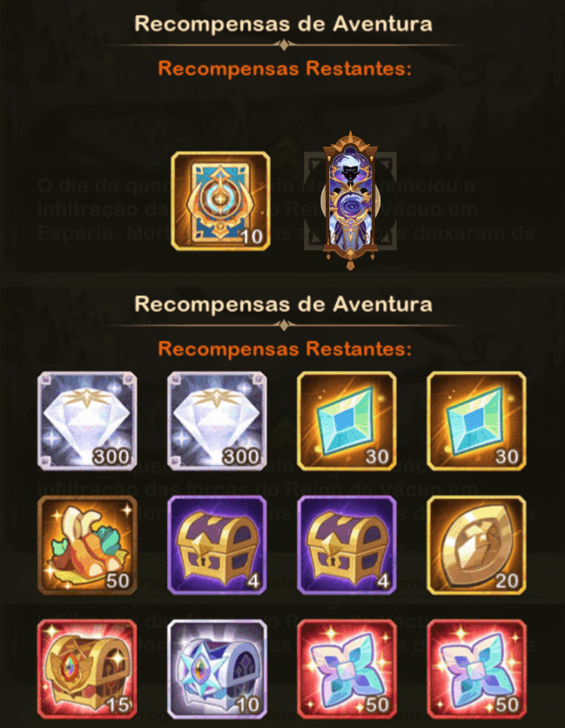Click the lower Recompensas de Aventura title

tap(283, 304)
